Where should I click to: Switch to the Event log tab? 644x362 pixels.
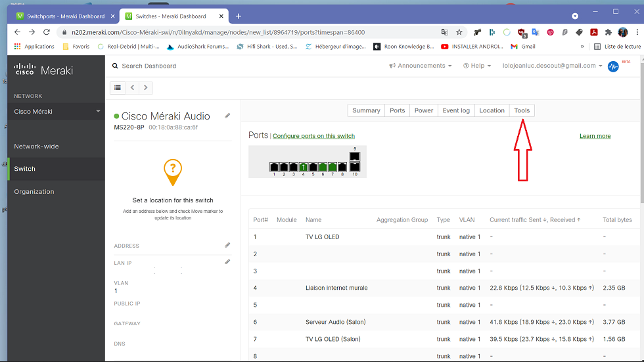click(x=456, y=110)
